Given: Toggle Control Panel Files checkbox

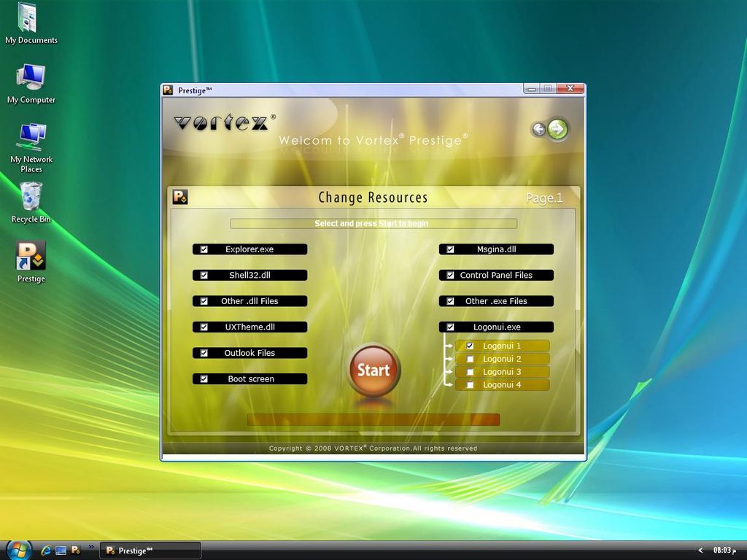Looking at the screenshot, I should [x=450, y=275].
